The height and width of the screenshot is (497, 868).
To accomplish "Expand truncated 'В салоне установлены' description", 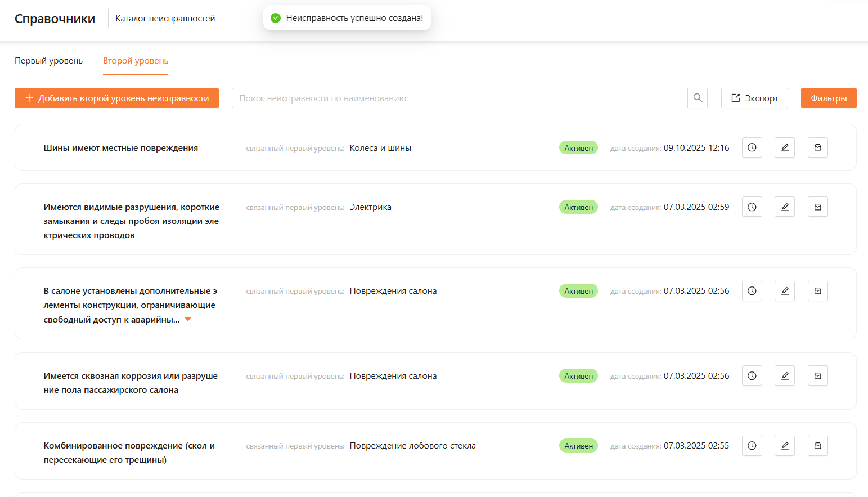I will (188, 319).
